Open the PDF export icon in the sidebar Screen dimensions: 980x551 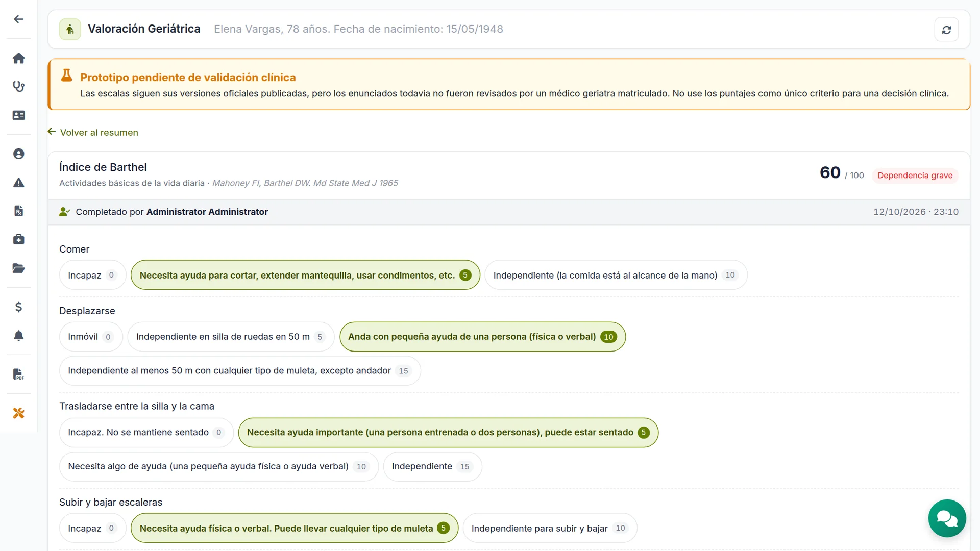(19, 374)
